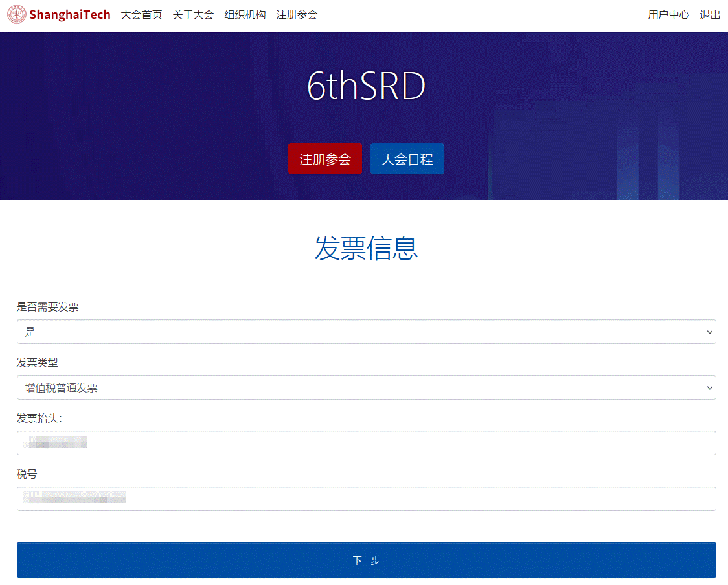Click the 发票类型 field label
Screen dimensions: 728x585
(x=38, y=363)
